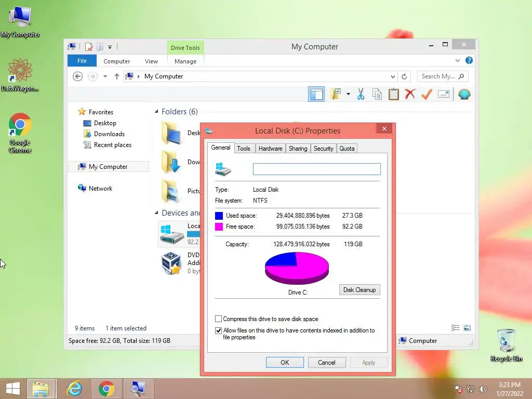Open Customize Quick Access Toolbar dropdown
The width and height of the screenshot is (532, 399).
(110, 47)
